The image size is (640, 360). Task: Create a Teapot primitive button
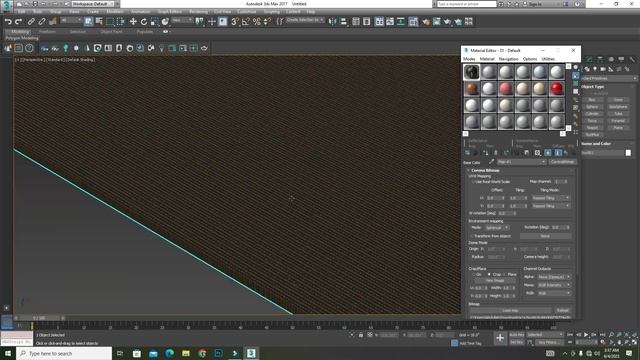[x=592, y=128]
